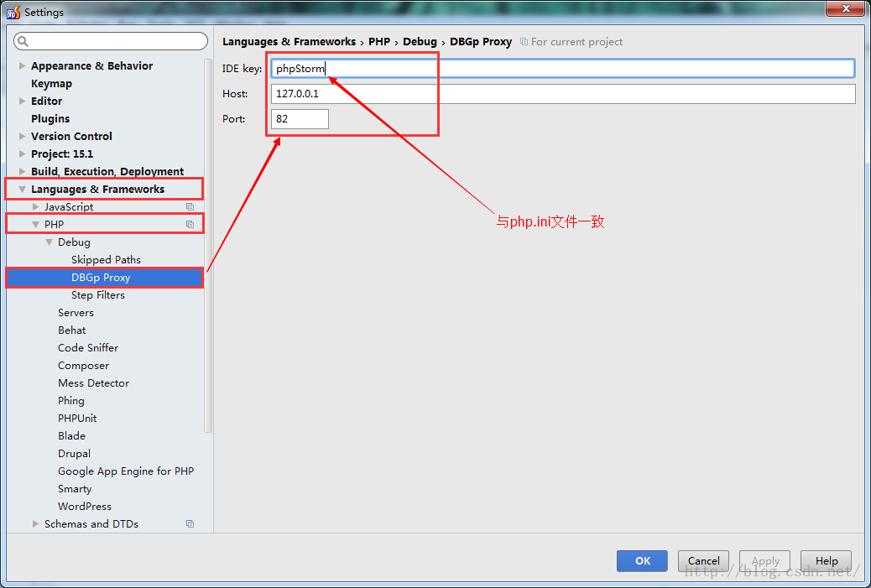Expand the Project: 15.1 section
This screenshot has width=871, height=588.
click(x=22, y=154)
